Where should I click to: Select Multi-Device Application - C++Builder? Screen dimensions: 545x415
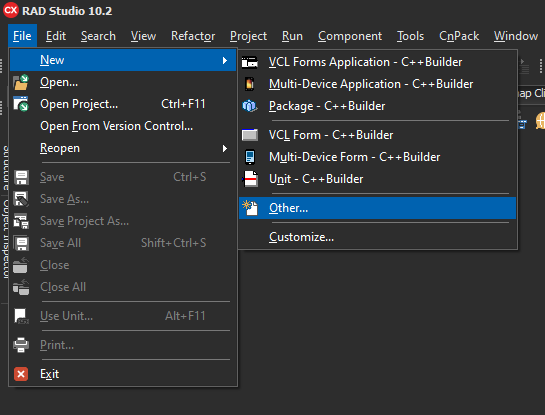(377, 84)
